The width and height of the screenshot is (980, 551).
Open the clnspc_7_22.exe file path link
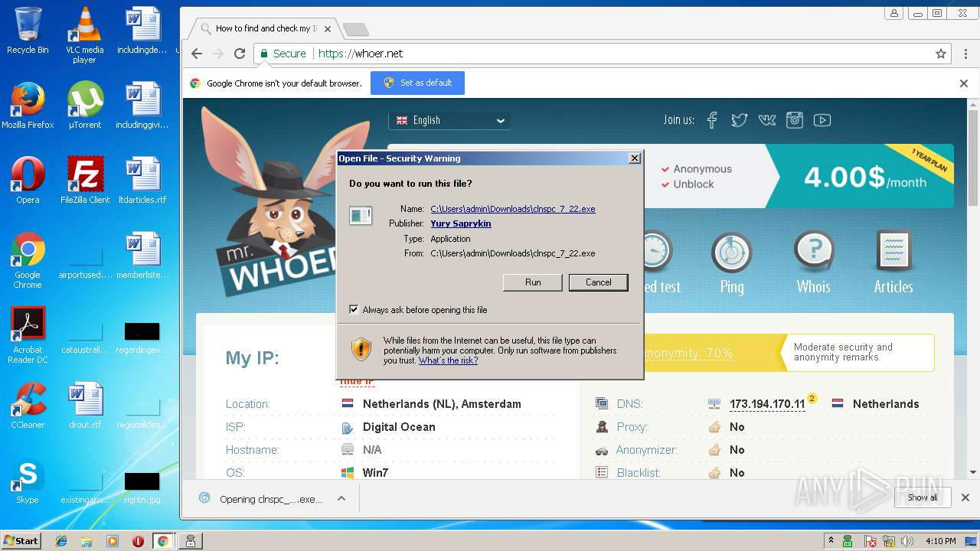pos(513,209)
